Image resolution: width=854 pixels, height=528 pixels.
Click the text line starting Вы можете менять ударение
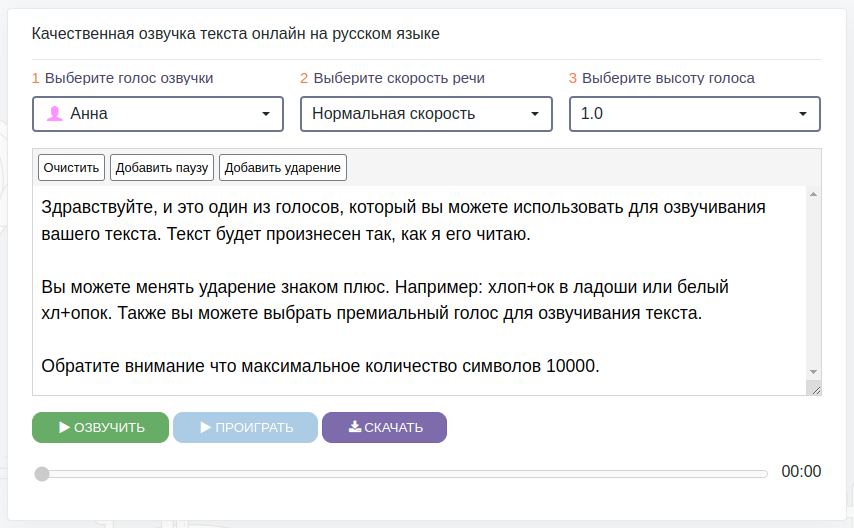tap(385, 287)
